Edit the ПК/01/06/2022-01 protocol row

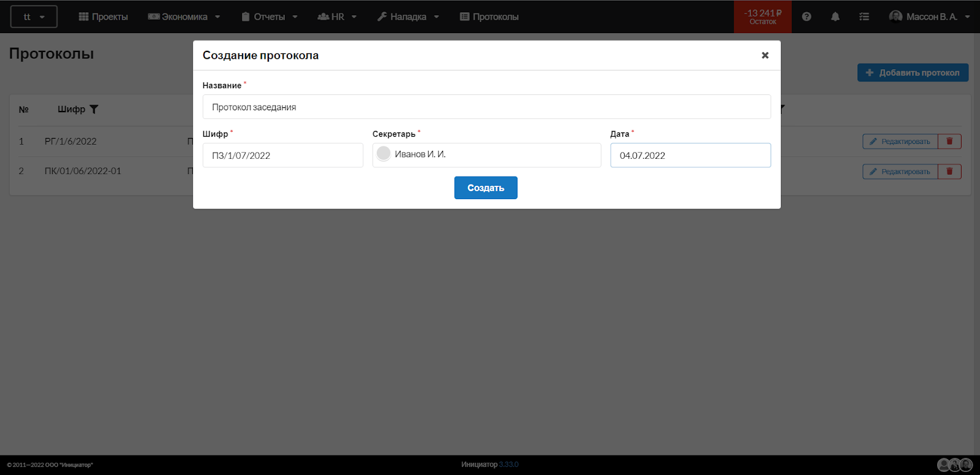(900, 172)
